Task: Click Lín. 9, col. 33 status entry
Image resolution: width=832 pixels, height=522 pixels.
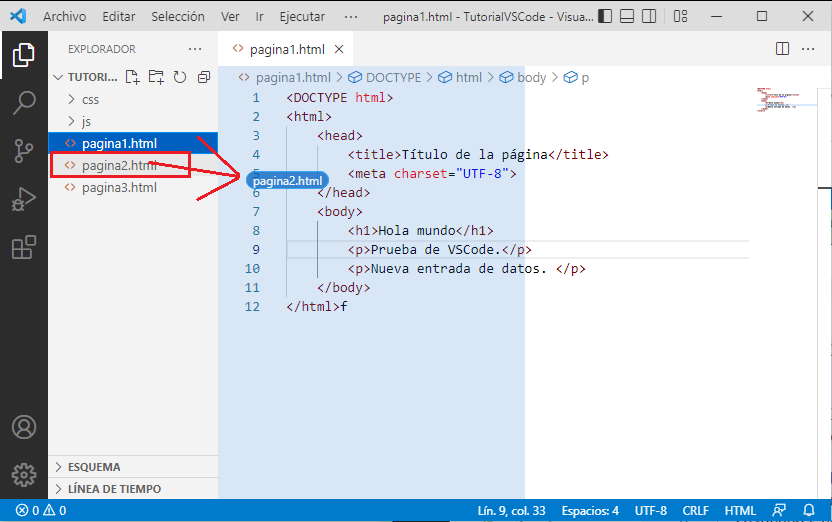Action: point(512,510)
